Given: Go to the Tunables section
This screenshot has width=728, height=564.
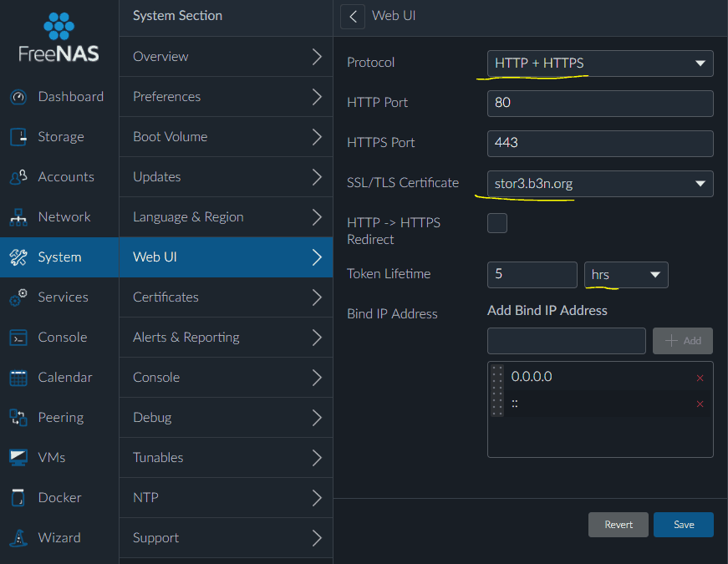Looking at the screenshot, I should tap(227, 458).
